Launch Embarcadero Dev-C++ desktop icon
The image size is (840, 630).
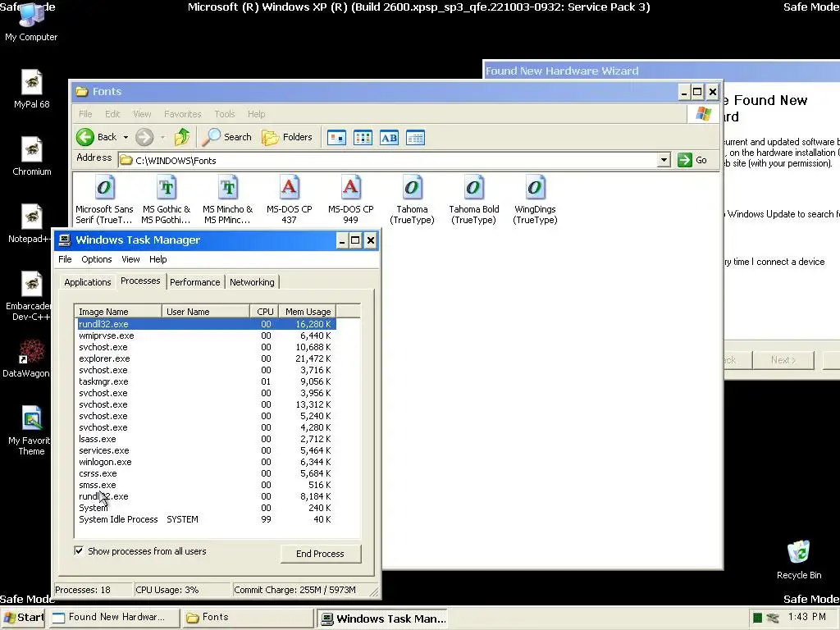pyautogui.click(x=30, y=296)
